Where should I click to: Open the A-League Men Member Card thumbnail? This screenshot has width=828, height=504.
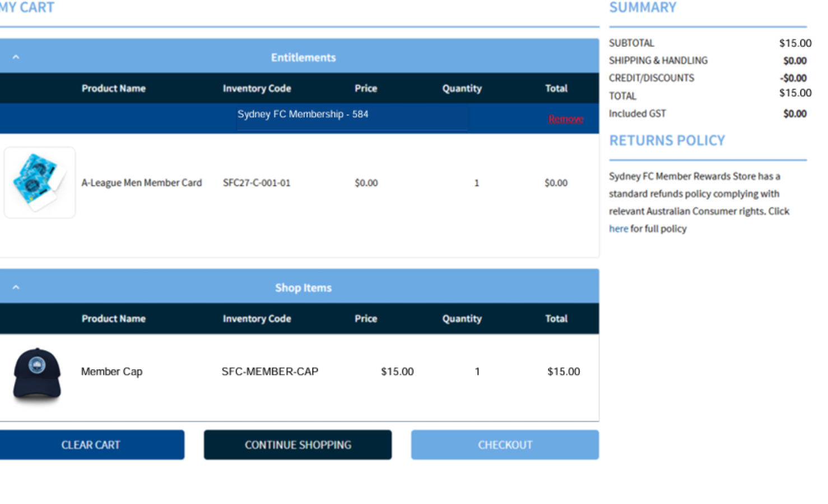pos(40,183)
